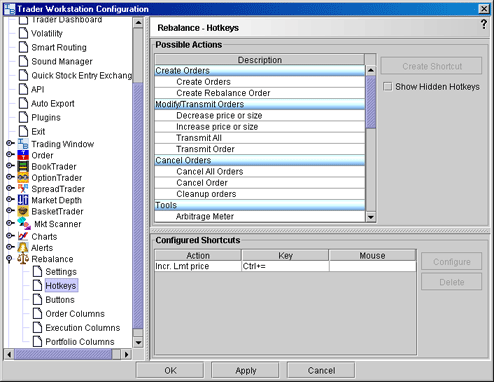Expand the Charts tree node

click(x=10, y=236)
